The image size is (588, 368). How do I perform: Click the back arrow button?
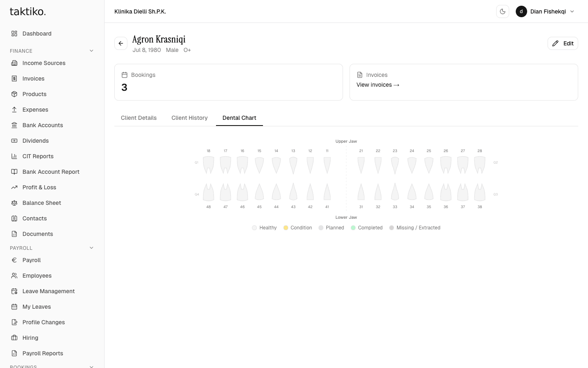coord(121,43)
